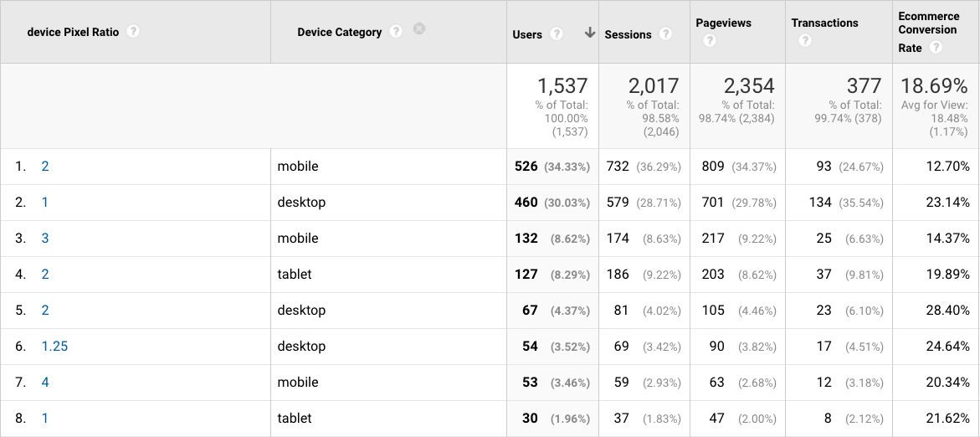The width and height of the screenshot is (980, 437).
Task: Open help icon next to Device Category
Action: pyautogui.click(x=396, y=31)
